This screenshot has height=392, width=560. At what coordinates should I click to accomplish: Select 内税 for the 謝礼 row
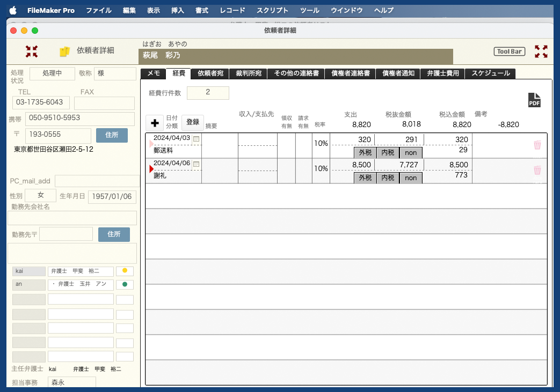[387, 178]
